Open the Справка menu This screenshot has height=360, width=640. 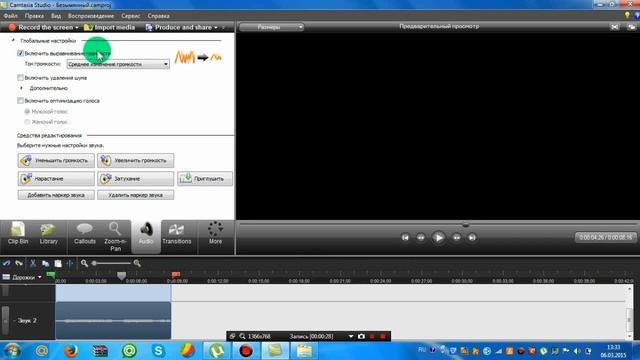[x=158, y=16]
